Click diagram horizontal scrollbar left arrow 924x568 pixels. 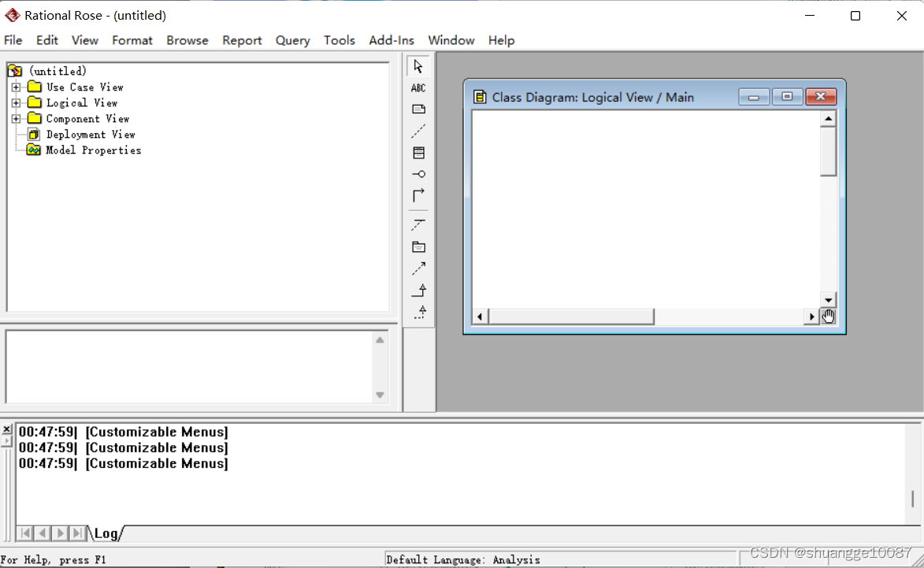[480, 317]
